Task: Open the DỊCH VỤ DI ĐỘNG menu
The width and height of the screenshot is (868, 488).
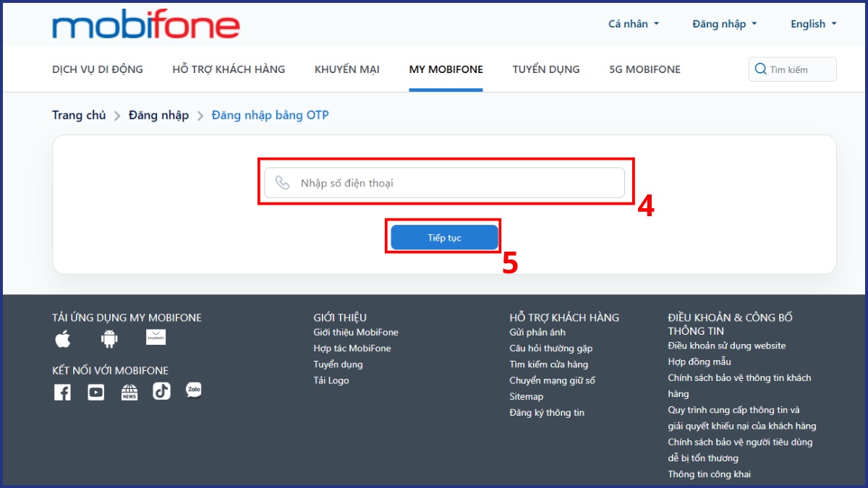Action: click(98, 69)
